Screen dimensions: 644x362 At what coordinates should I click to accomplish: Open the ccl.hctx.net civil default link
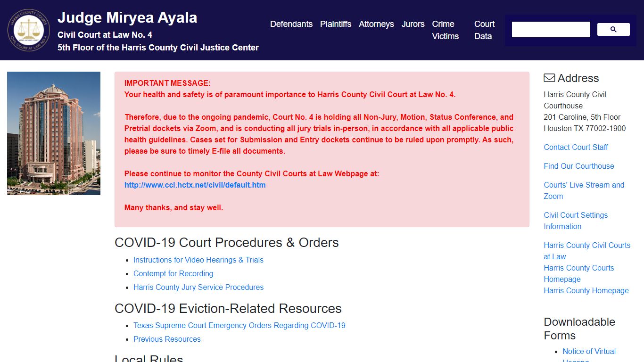click(x=195, y=185)
